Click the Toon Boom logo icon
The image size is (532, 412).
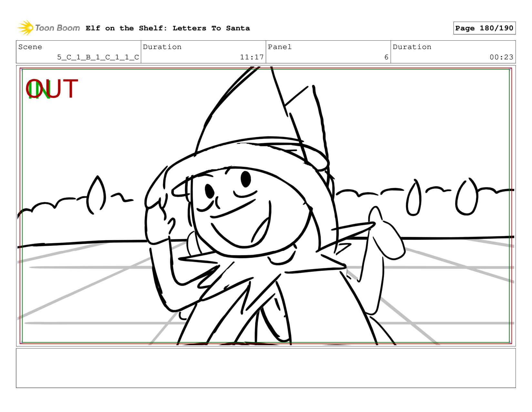(26, 28)
